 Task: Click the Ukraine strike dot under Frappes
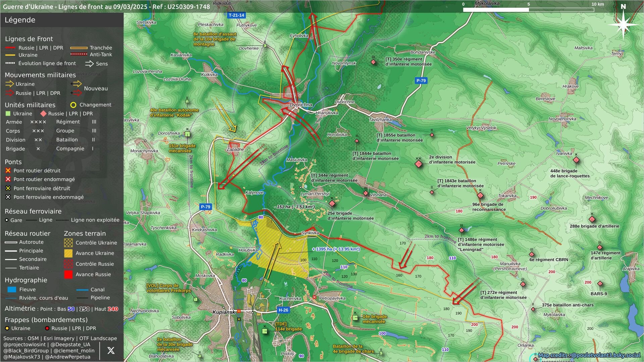(x=7, y=328)
